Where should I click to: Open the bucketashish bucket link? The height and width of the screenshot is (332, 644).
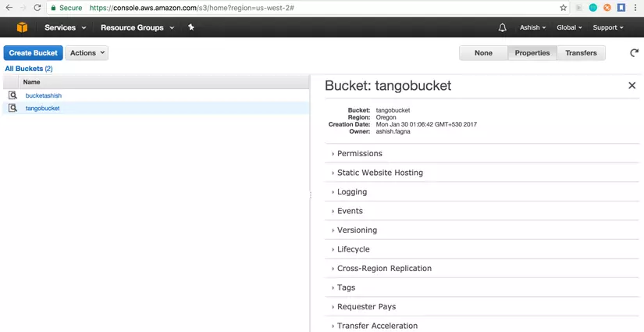44,95
